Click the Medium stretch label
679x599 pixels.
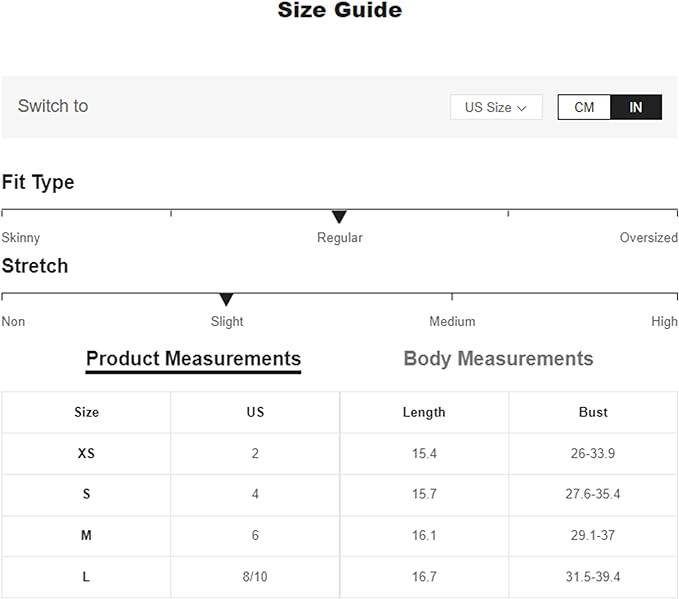(x=452, y=322)
